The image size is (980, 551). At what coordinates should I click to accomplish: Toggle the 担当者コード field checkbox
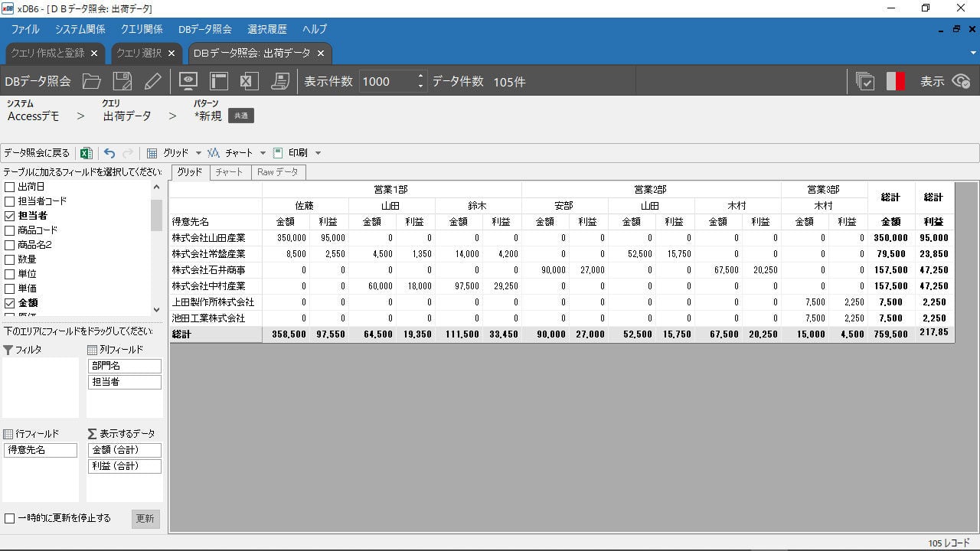10,201
